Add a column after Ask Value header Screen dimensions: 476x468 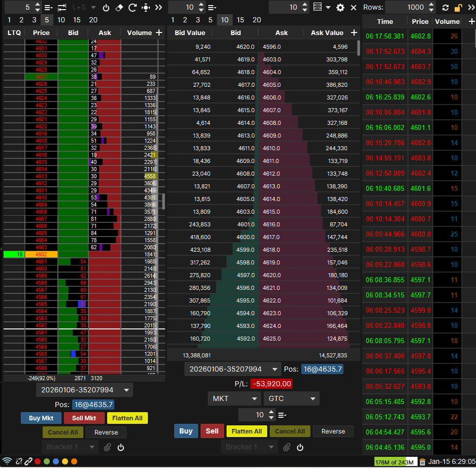[x=354, y=32]
